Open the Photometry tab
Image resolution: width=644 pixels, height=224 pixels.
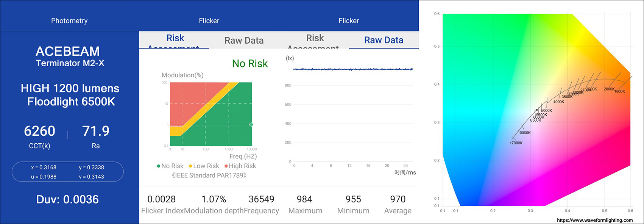tap(69, 21)
